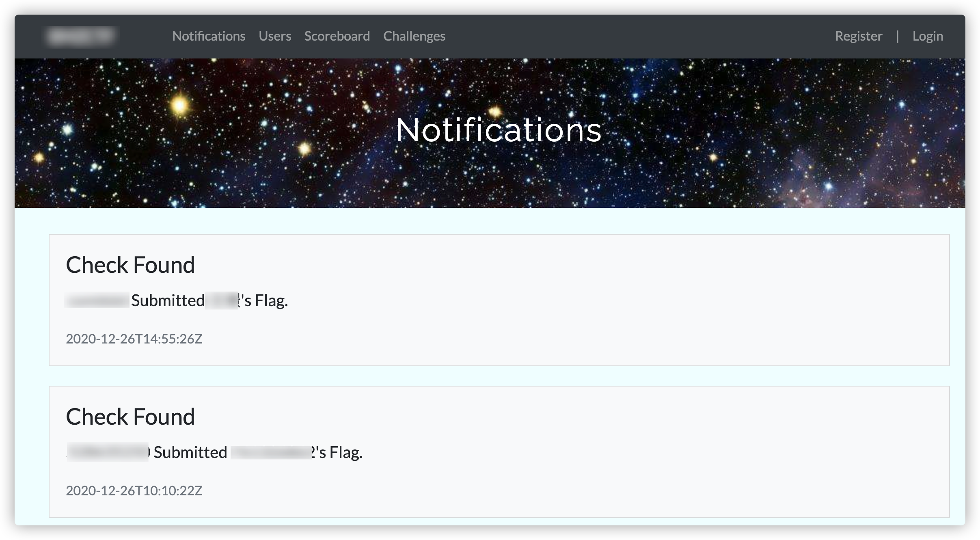
Task: Click blurred flag owner name in second notification
Action: point(271,452)
